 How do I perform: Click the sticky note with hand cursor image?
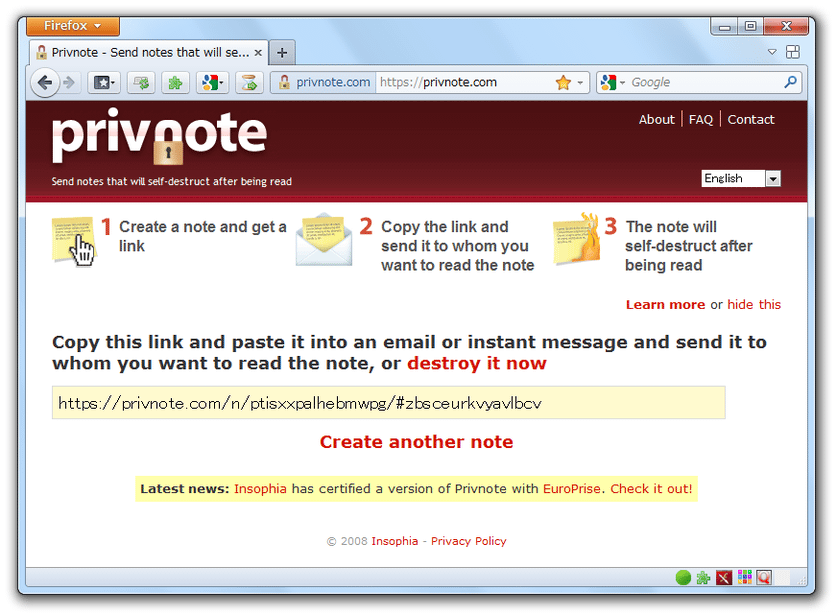(x=73, y=241)
